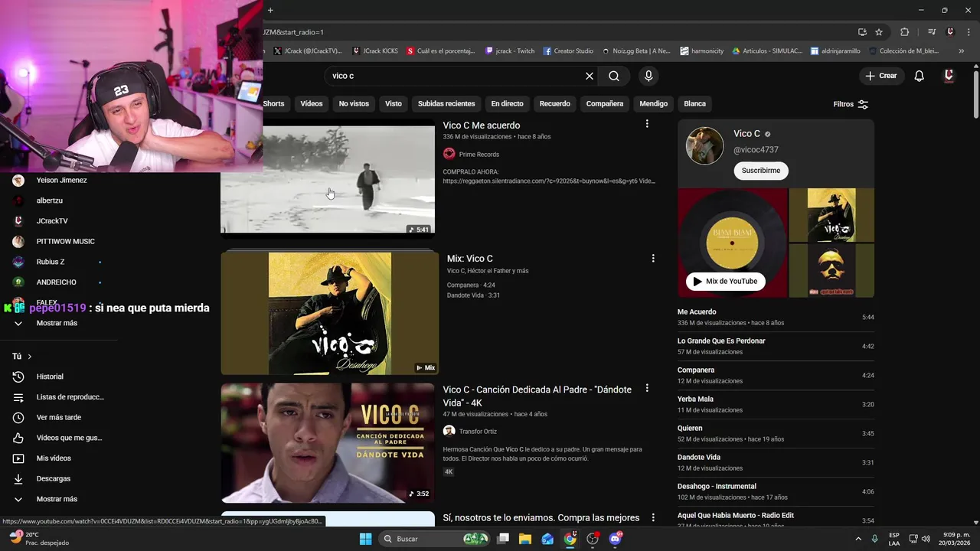Click the Prime Records channel avatar
This screenshot has width=980, height=551.
449,154
